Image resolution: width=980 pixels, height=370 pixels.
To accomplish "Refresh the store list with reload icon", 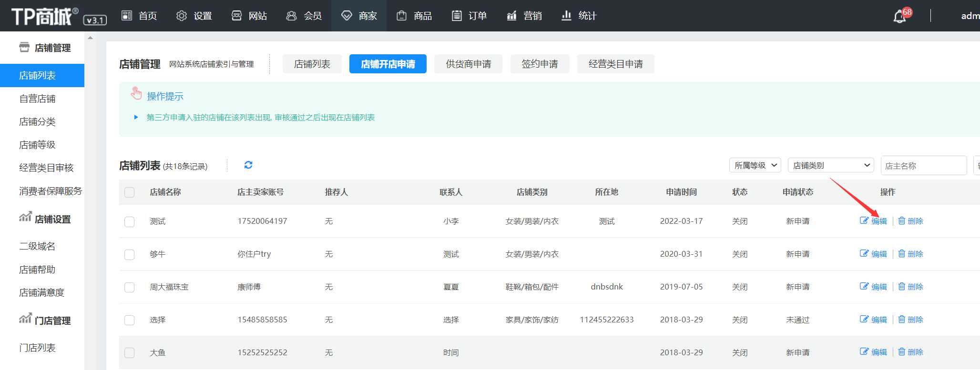I will click(248, 165).
